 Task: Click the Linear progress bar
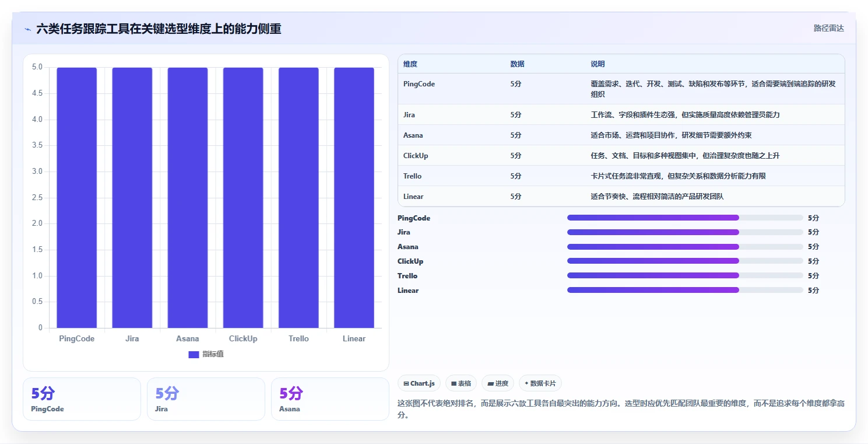point(685,290)
